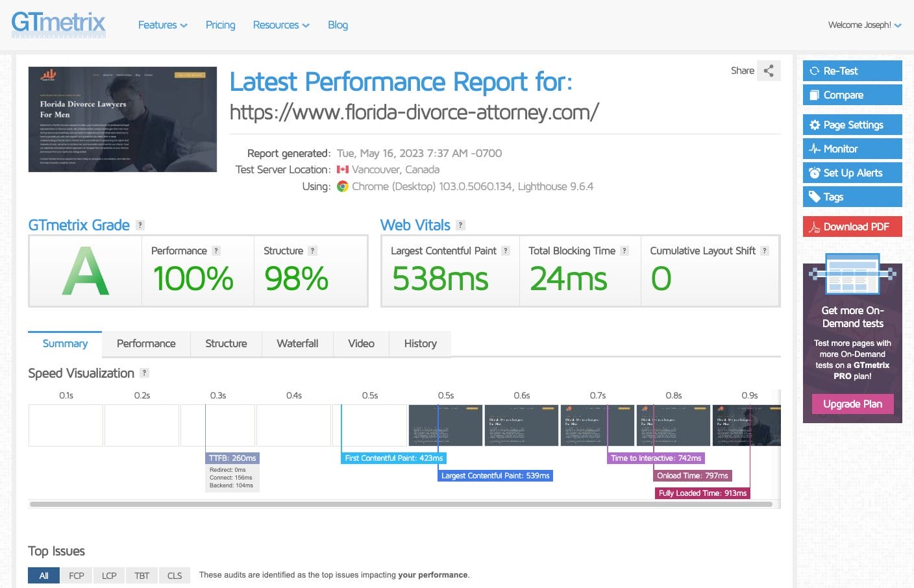
Task: Switch to the History tab
Action: 420,343
